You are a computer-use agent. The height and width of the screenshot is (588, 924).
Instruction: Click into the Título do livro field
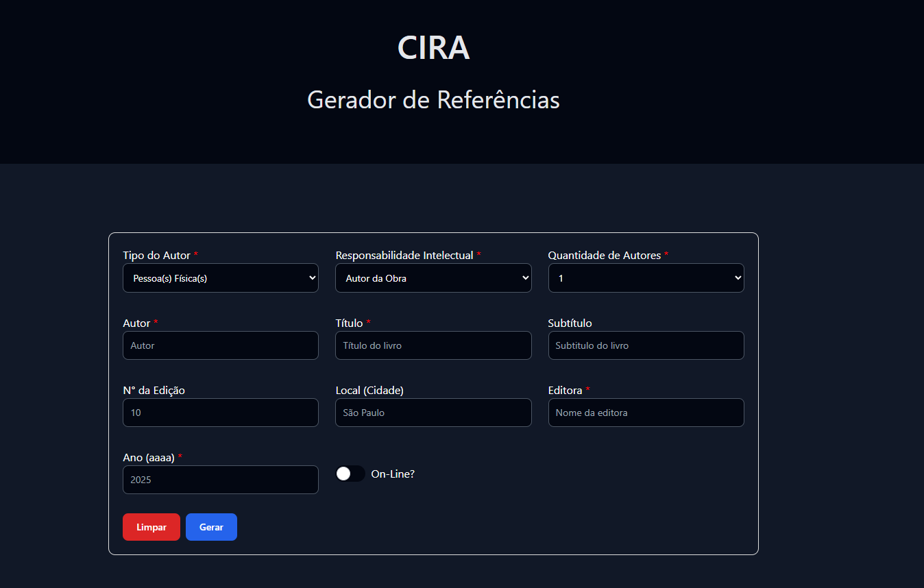[x=433, y=345]
